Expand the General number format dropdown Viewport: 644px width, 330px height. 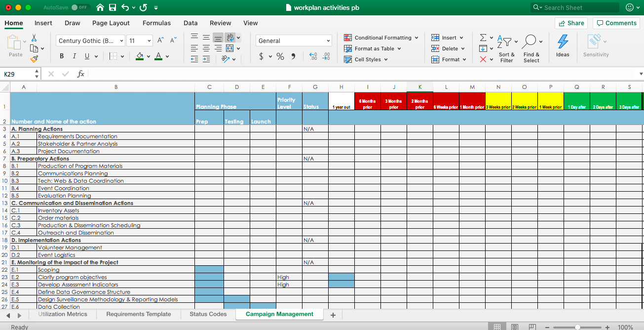click(294, 41)
